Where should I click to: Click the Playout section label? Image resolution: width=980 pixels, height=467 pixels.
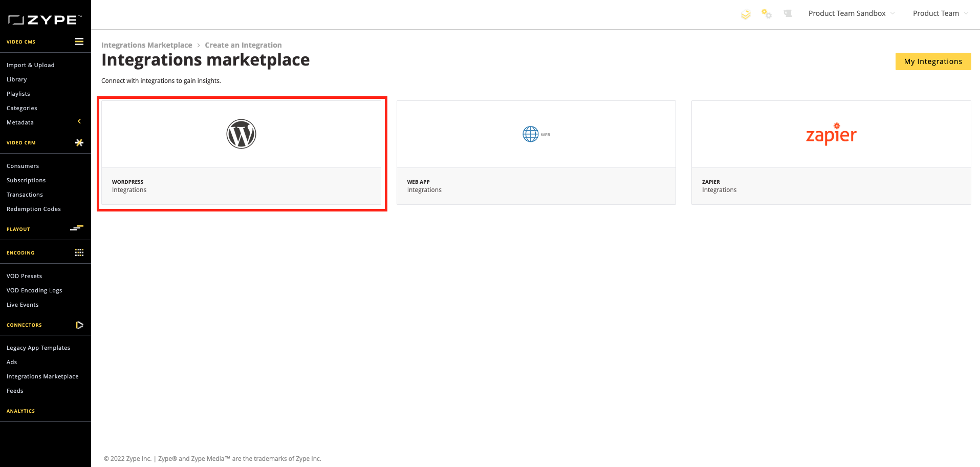(18, 229)
